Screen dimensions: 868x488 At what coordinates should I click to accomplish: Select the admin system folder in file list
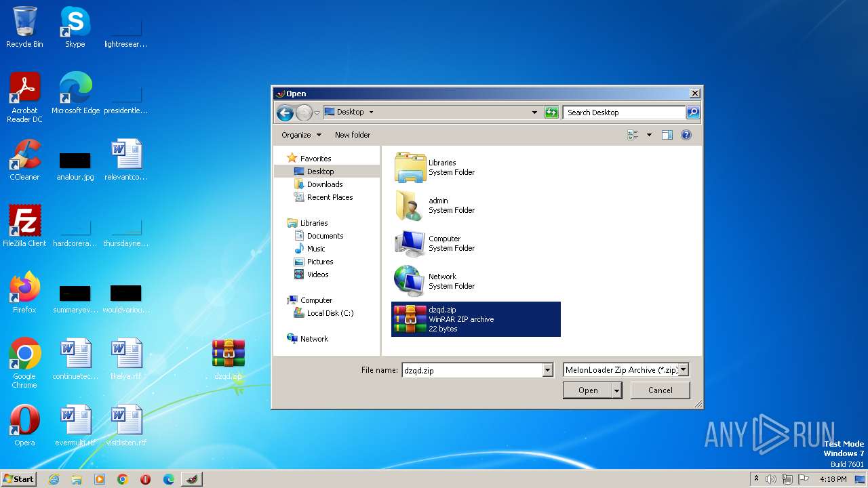(476, 205)
